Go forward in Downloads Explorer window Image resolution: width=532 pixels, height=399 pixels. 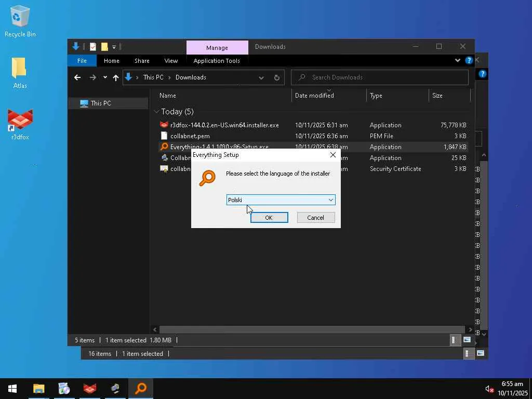[x=92, y=77]
